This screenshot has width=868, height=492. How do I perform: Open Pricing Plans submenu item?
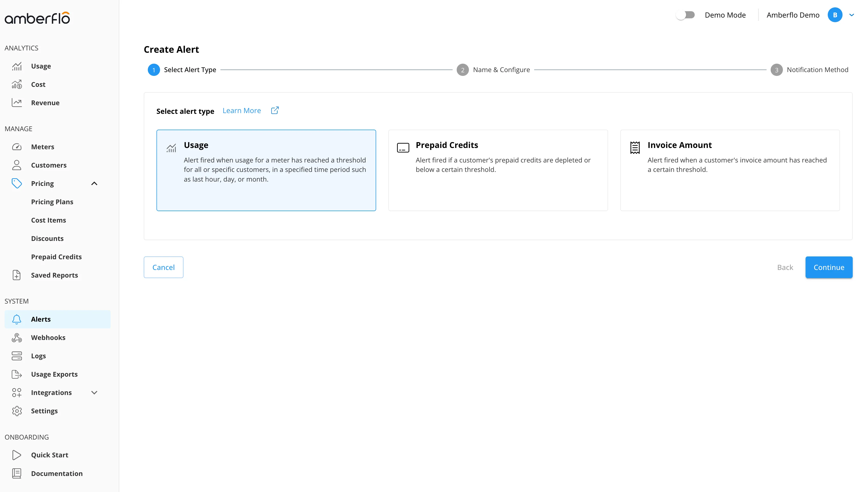pyautogui.click(x=52, y=202)
